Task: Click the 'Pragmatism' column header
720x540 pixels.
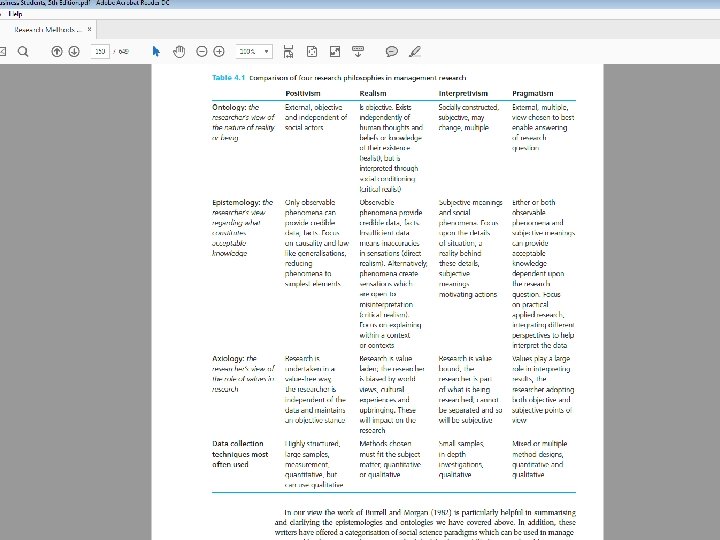Action: pyautogui.click(x=533, y=93)
